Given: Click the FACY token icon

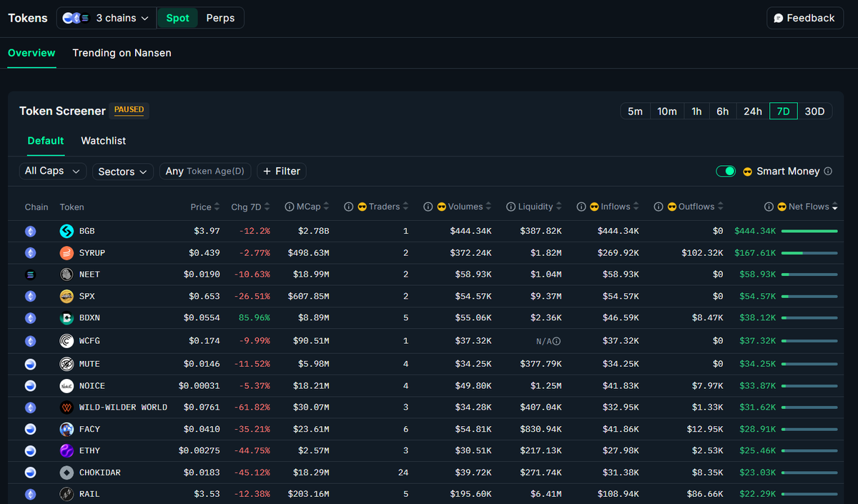Looking at the screenshot, I should (66, 429).
